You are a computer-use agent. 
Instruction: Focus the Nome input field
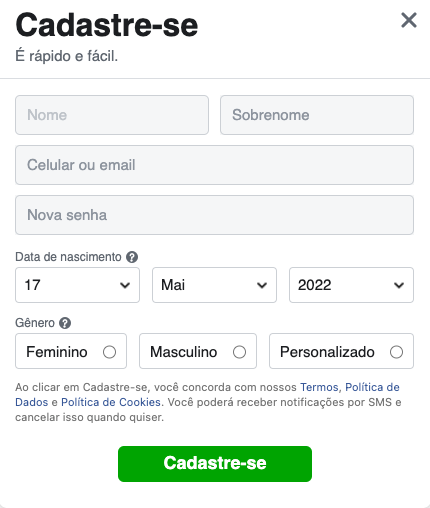coord(112,115)
